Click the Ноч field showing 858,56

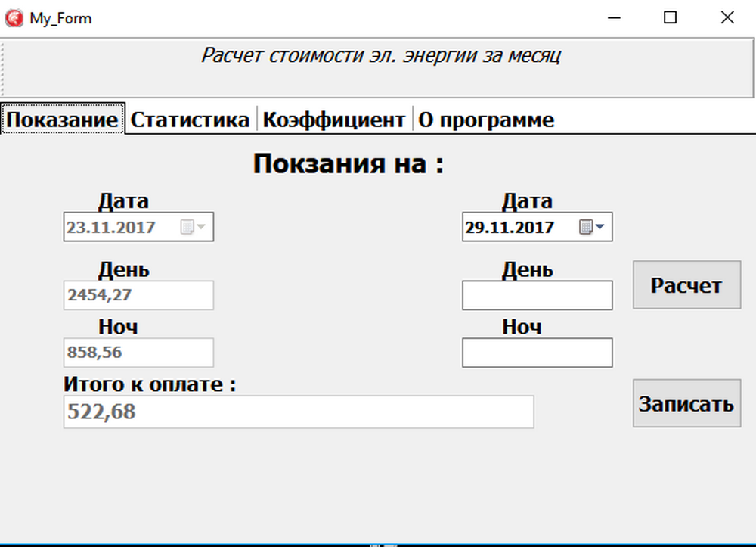coord(138,353)
